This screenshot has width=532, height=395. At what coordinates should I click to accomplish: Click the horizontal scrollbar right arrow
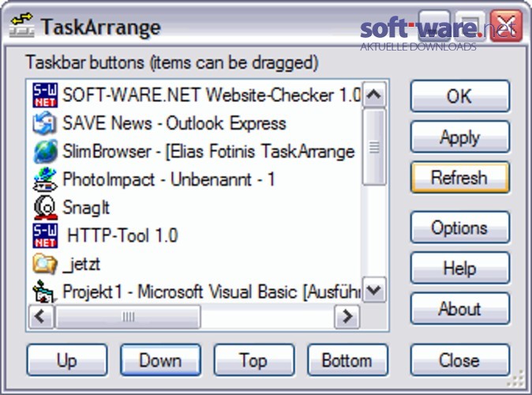[x=347, y=317]
